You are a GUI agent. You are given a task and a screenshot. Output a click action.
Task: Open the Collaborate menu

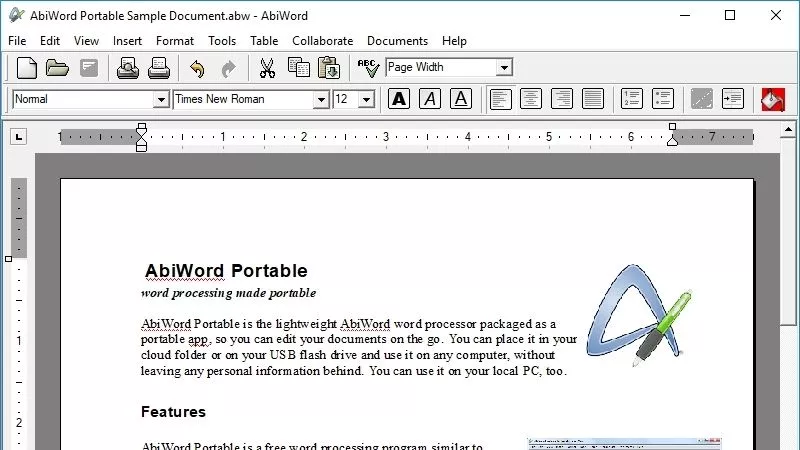322,41
